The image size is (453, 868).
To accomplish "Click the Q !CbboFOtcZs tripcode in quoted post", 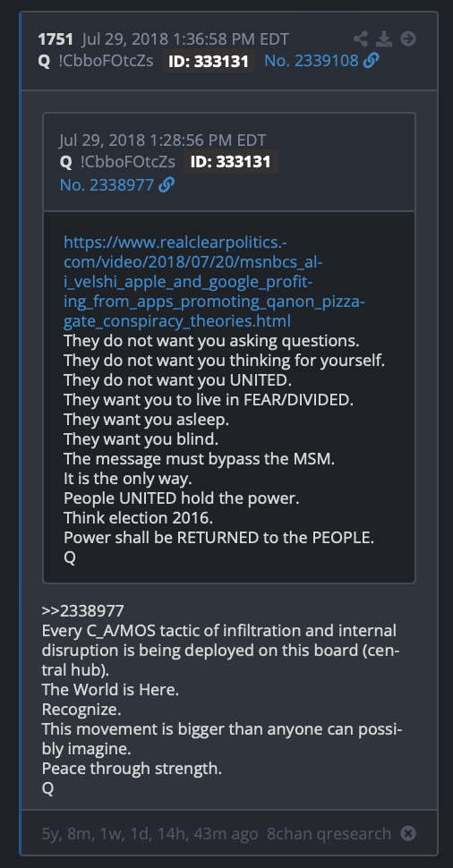I will pyautogui.click(x=117, y=162).
